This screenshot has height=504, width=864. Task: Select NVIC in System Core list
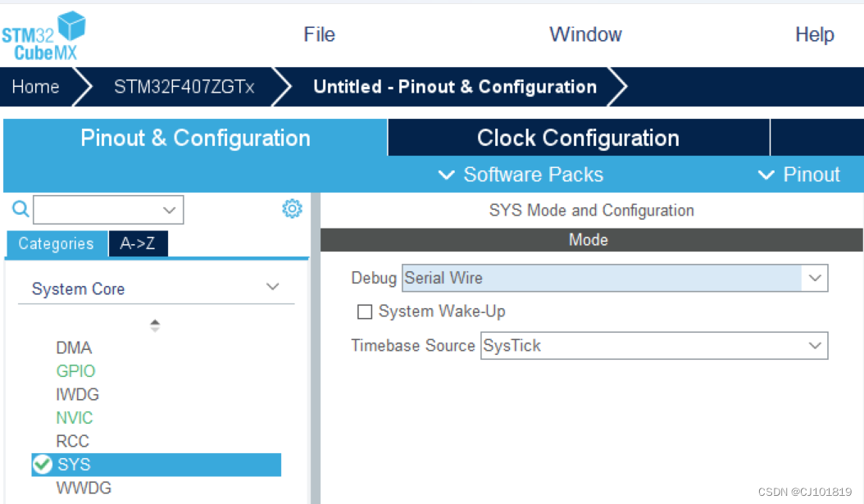tap(75, 418)
